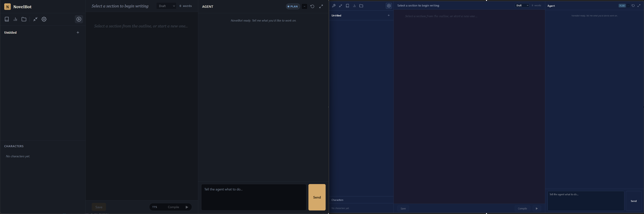Click the uppercase CHARACTERS section header
The width and height of the screenshot is (644, 214).
14,146
